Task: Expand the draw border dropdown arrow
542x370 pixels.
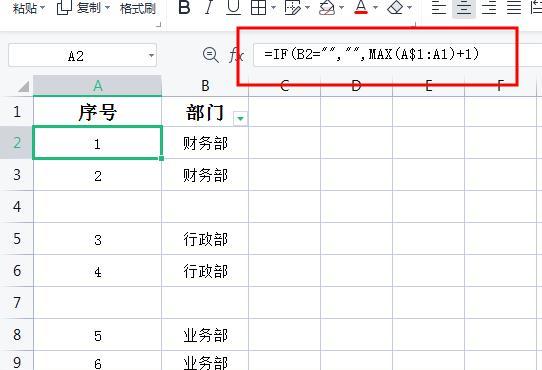Action: click(307, 7)
